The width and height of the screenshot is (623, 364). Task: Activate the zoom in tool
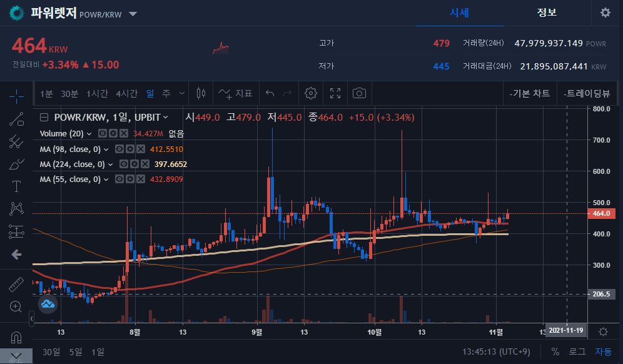tap(16, 307)
